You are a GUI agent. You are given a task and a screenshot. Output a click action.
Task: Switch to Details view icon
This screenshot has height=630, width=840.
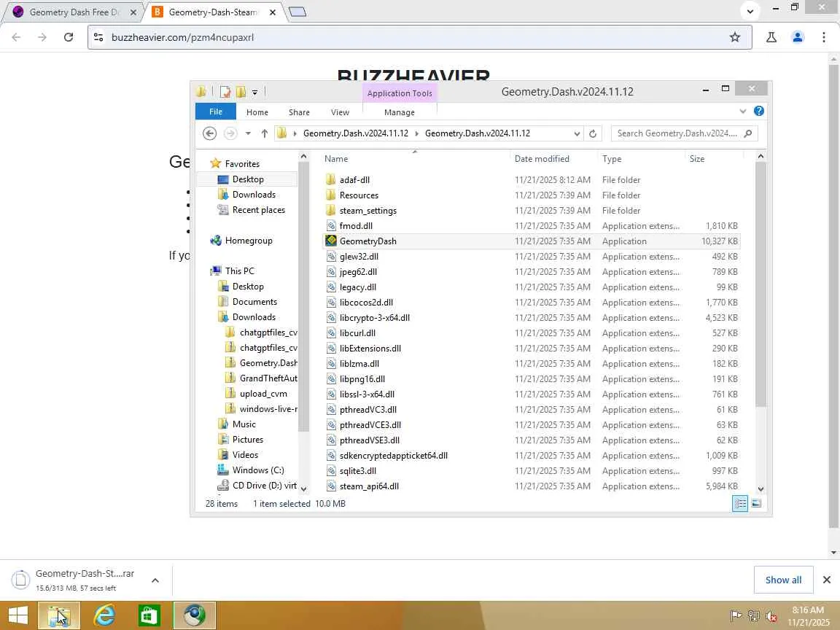pyautogui.click(x=740, y=504)
